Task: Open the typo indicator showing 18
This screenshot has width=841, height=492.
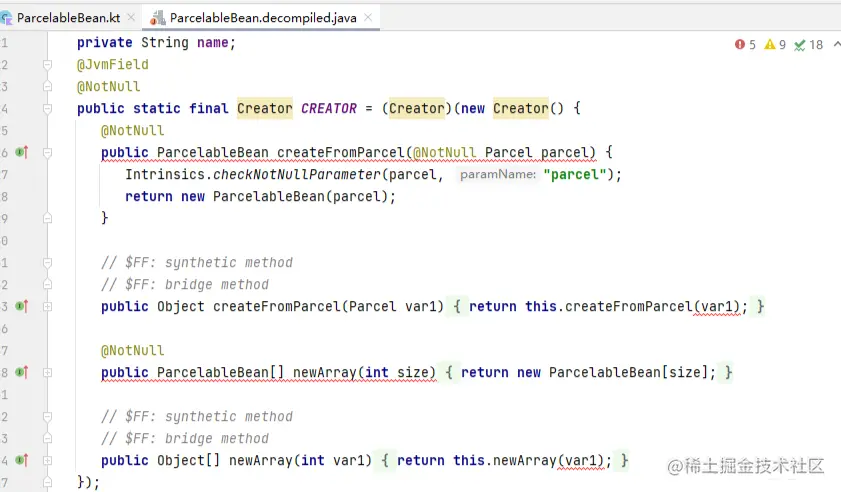Action: tap(808, 45)
